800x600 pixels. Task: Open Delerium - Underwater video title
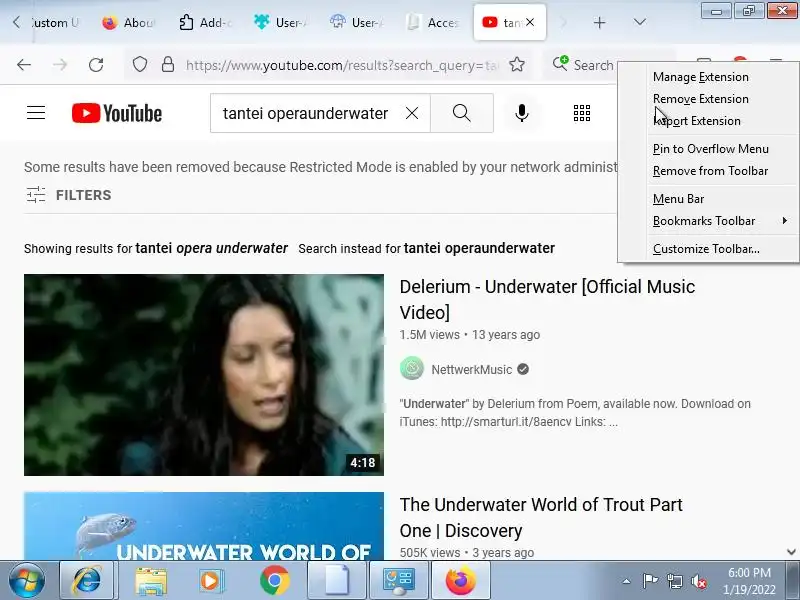click(547, 299)
